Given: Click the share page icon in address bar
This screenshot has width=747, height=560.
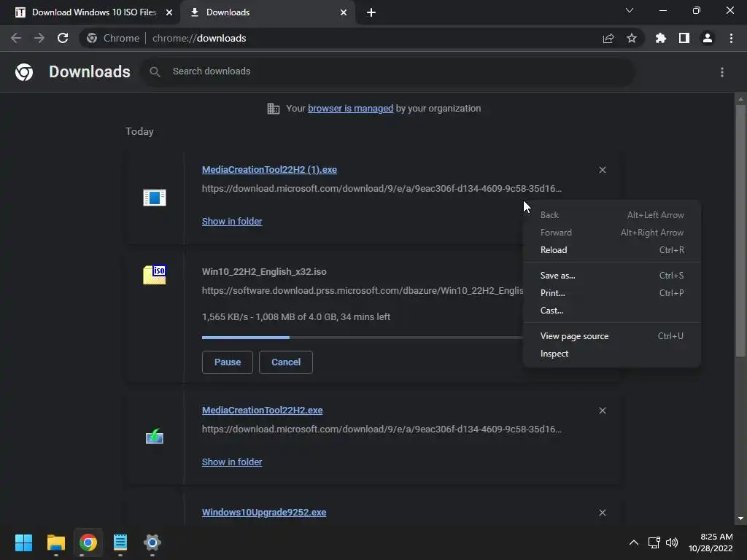Looking at the screenshot, I should pyautogui.click(x=608, y=38).
